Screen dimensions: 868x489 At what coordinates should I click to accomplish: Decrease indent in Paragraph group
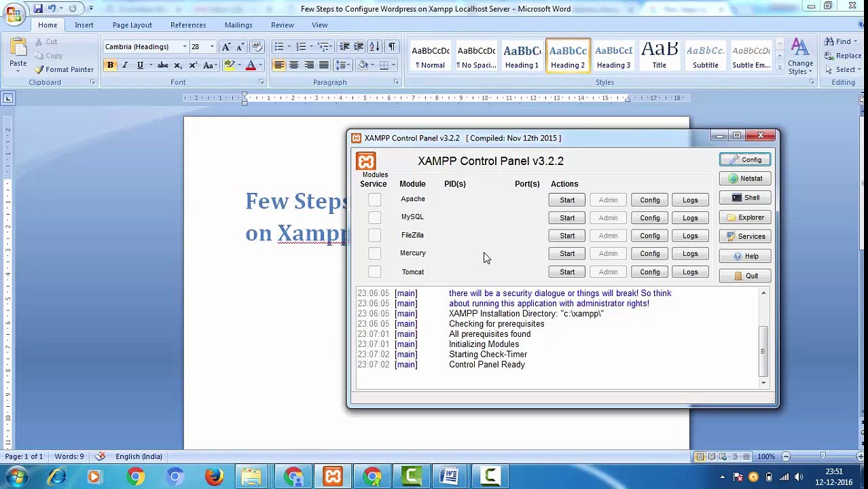pos(344,47)
